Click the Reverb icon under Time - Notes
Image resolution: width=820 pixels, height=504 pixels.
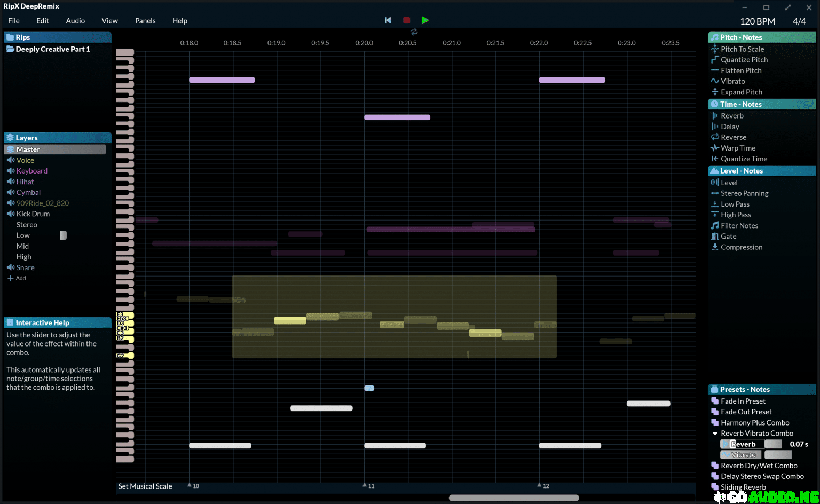[x=715, y=115]
